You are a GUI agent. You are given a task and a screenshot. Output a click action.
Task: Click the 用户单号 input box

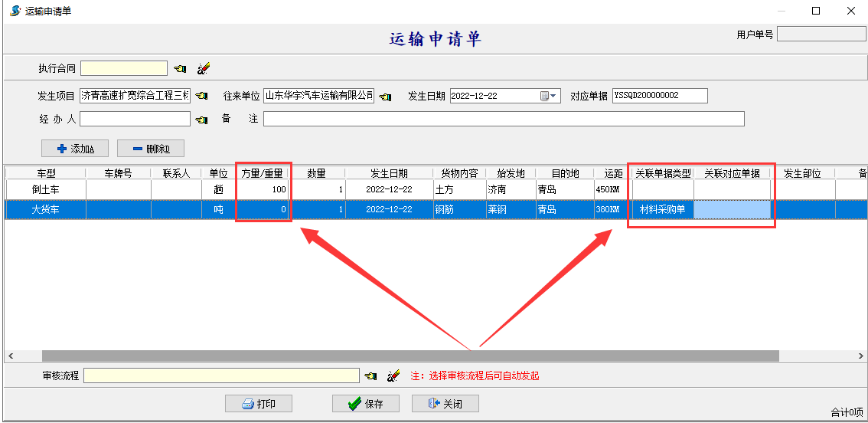[x=821, y=34]
